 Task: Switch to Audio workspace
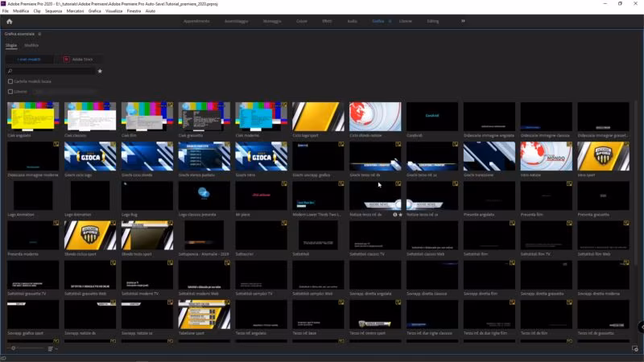pos(353,22)
